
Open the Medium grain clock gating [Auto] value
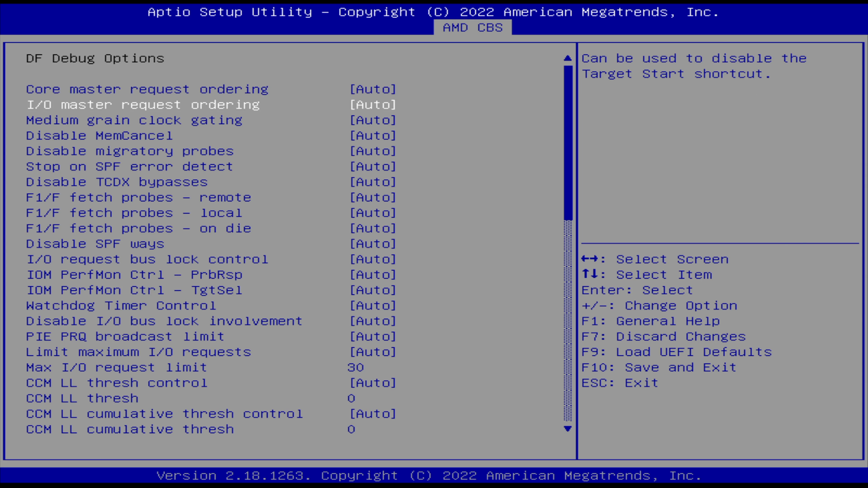pyautogui.click(x=373, y=120)
